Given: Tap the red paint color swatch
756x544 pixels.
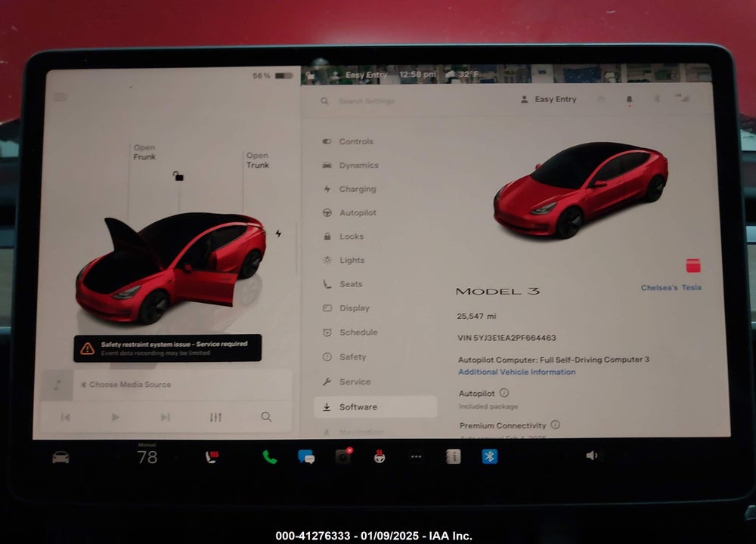Looking at the screenshot, I should [x=693, y=265].
